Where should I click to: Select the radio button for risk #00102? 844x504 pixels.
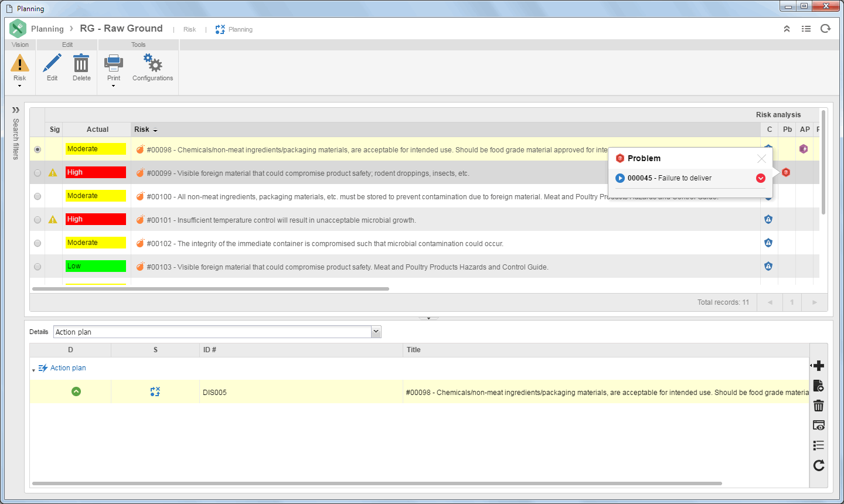click(38, 243)
